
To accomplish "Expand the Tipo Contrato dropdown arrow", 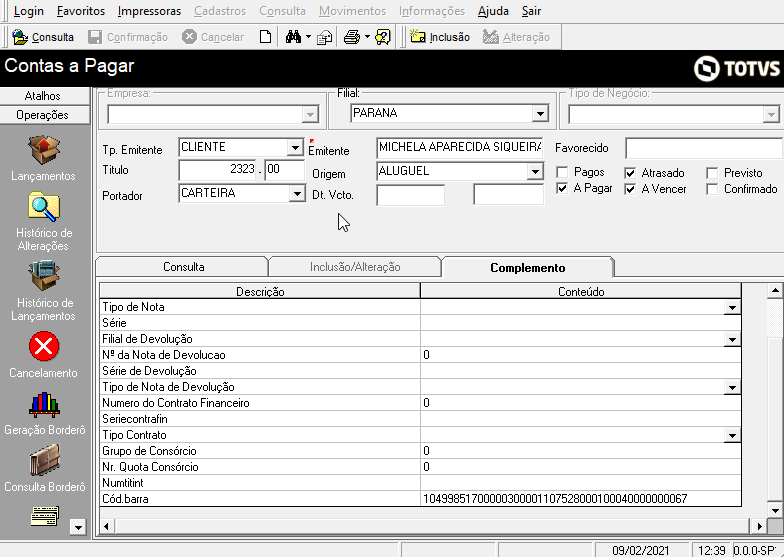I will (x=732, y=436).
